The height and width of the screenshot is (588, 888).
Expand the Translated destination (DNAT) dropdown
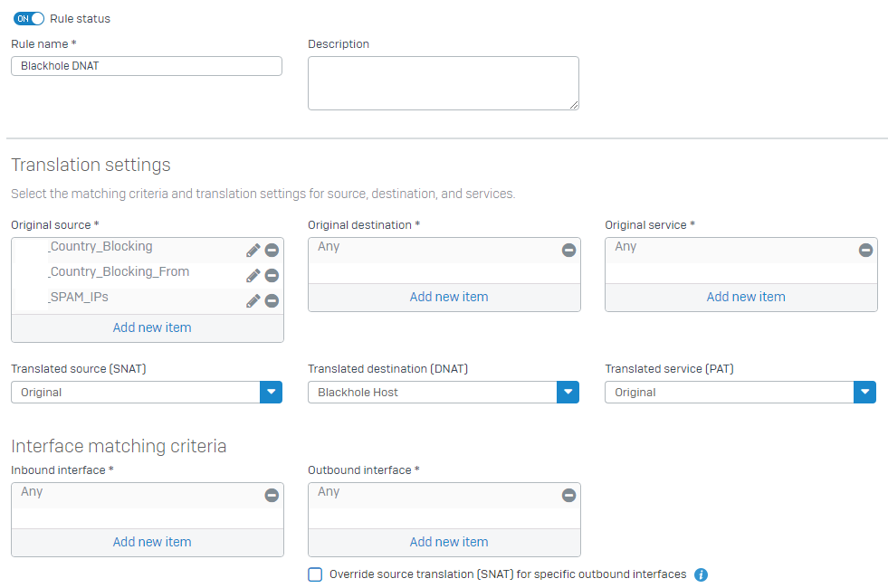click(568, 393)
